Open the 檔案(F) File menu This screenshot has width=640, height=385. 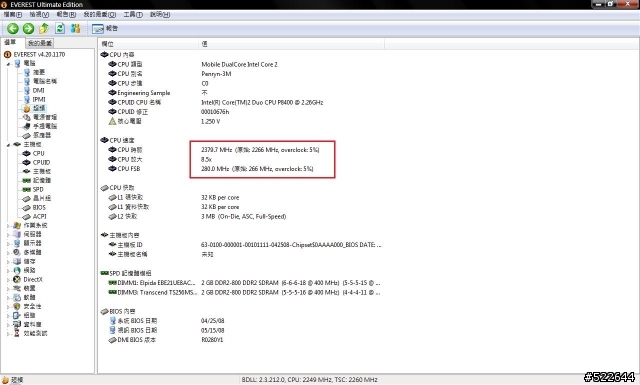13,14
